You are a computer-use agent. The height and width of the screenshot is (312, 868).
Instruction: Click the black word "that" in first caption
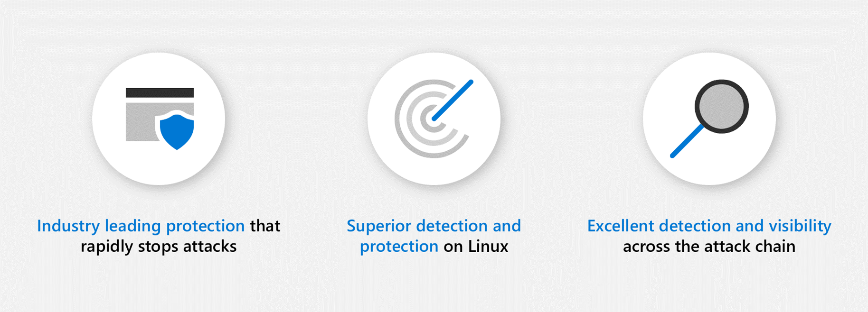(265, 226)
